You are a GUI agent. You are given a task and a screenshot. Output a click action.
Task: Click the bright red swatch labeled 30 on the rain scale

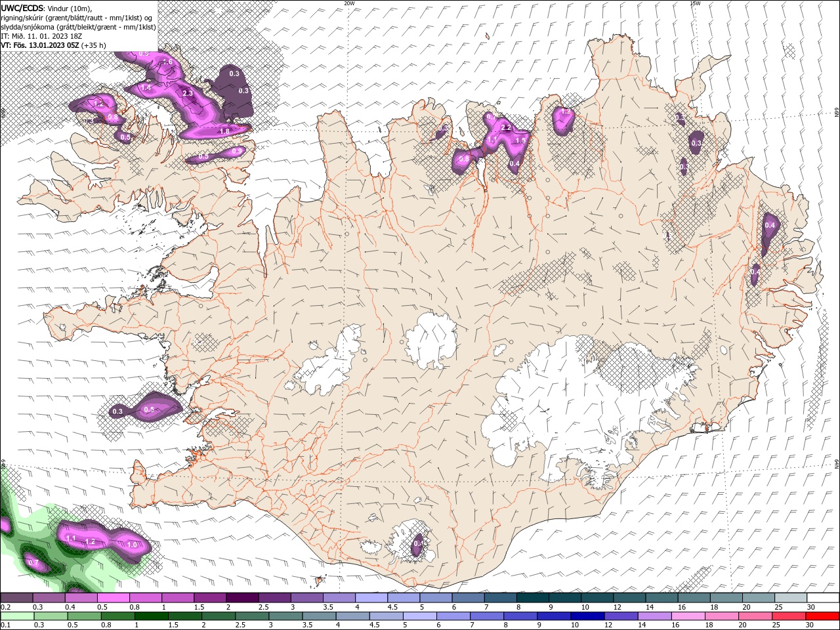coord(822,616)
